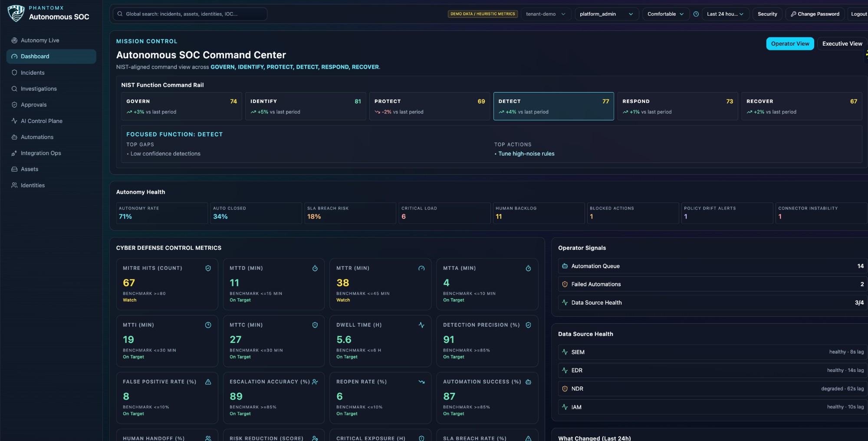Select the DETECT function card
This screenshot has height=441, width=868.
pyautogui.click(x=554, y=106)
